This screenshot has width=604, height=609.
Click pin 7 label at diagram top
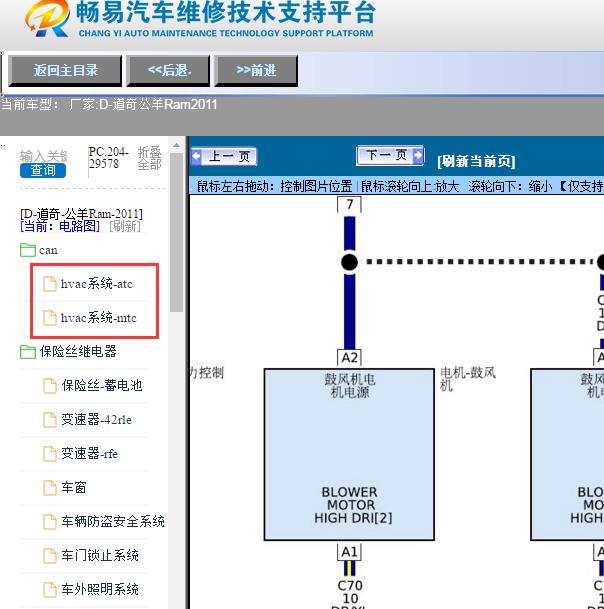[350, 204]
